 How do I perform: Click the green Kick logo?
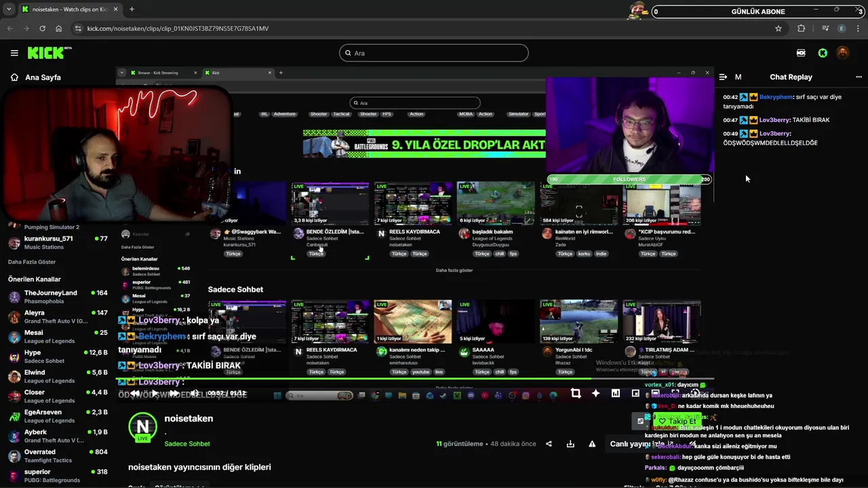click(50, 53)
